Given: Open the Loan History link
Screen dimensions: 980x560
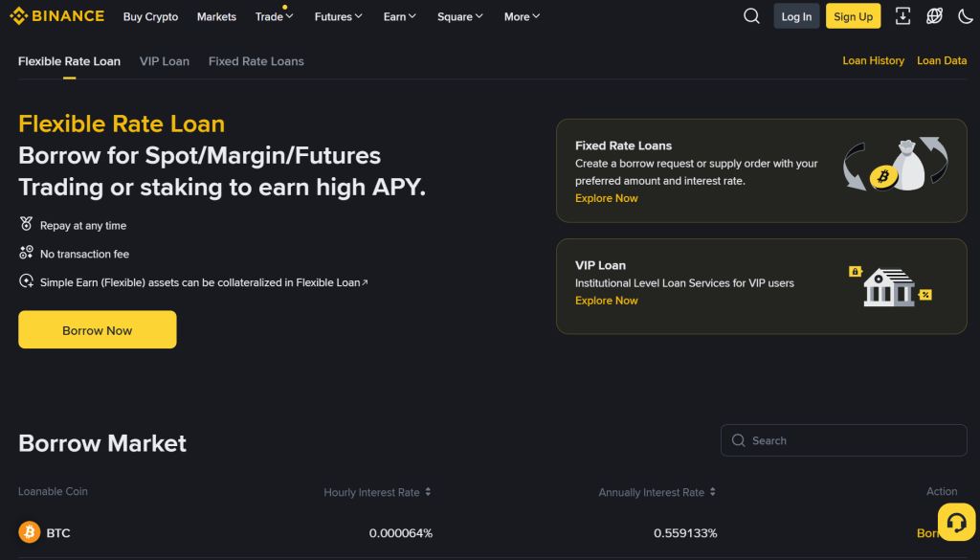Looking at the screenshot, I should 873,60.
